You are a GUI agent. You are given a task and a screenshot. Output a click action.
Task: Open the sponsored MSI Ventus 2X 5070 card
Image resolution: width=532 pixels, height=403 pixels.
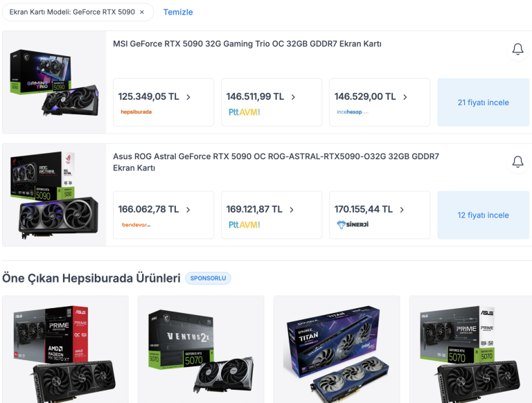click(201, 350)
